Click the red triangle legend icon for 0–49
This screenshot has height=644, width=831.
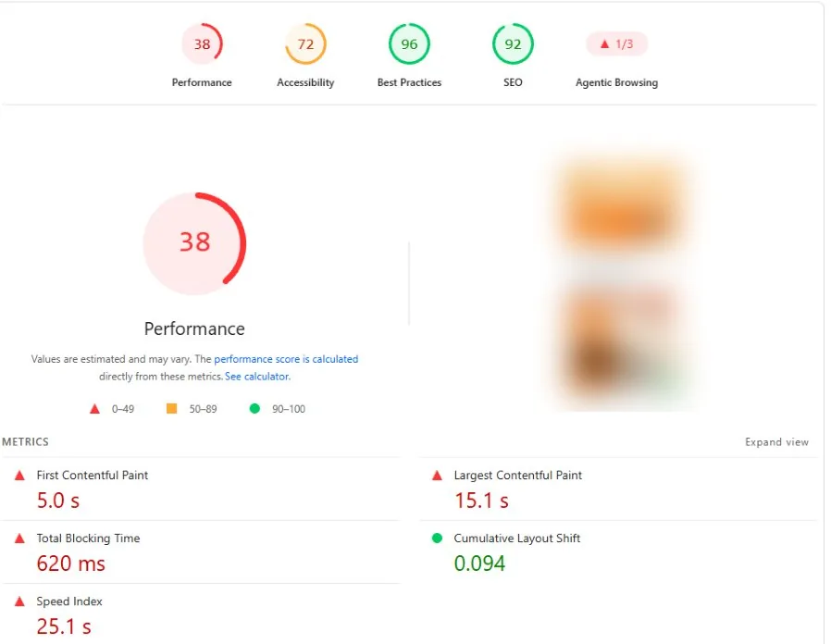point(95,409)
